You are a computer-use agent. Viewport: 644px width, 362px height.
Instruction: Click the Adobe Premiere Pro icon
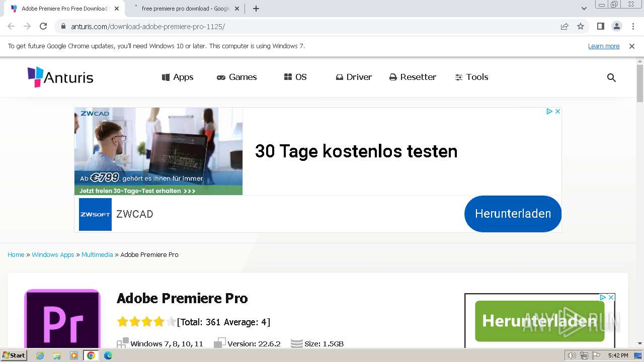click(62, 319)
